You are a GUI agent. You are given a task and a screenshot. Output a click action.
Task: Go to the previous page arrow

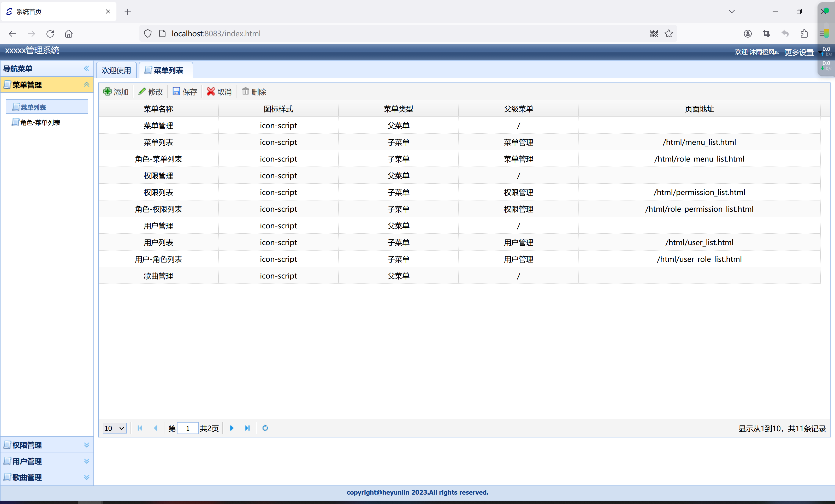point(156,428)
